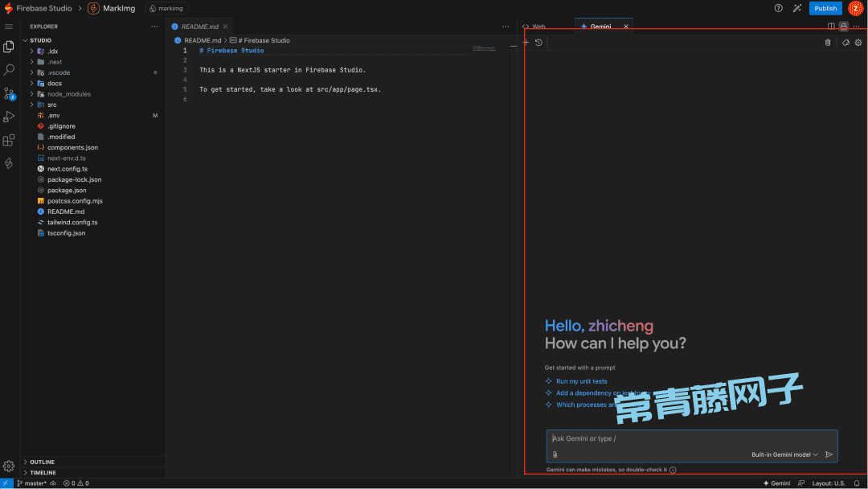
Task: Choose 'Run my unit tests' prompt
Action: pyautogui.click(x=581, y=381)
